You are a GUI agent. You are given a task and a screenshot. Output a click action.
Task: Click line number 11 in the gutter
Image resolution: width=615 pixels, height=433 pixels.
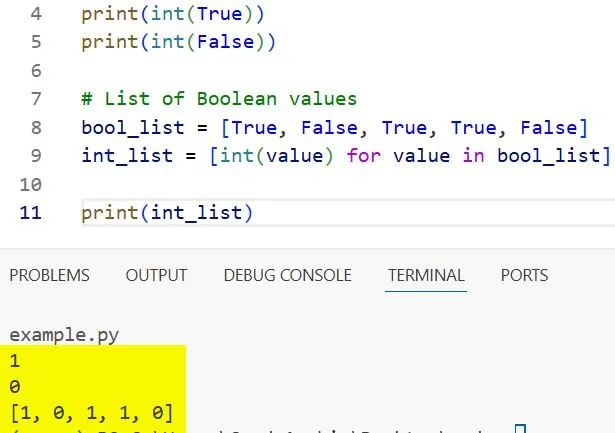33,212
